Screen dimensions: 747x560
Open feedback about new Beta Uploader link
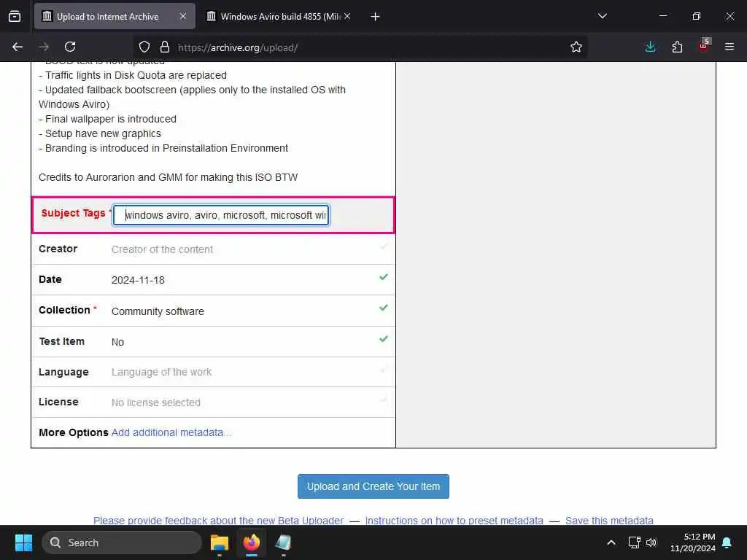pyautogui.click(x=219, y=521)
